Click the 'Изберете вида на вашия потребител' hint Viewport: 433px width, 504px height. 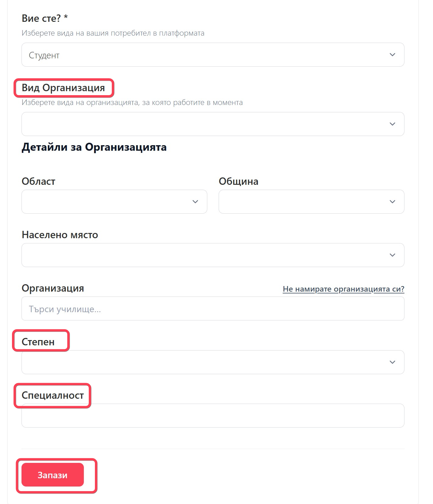(113, 33)
